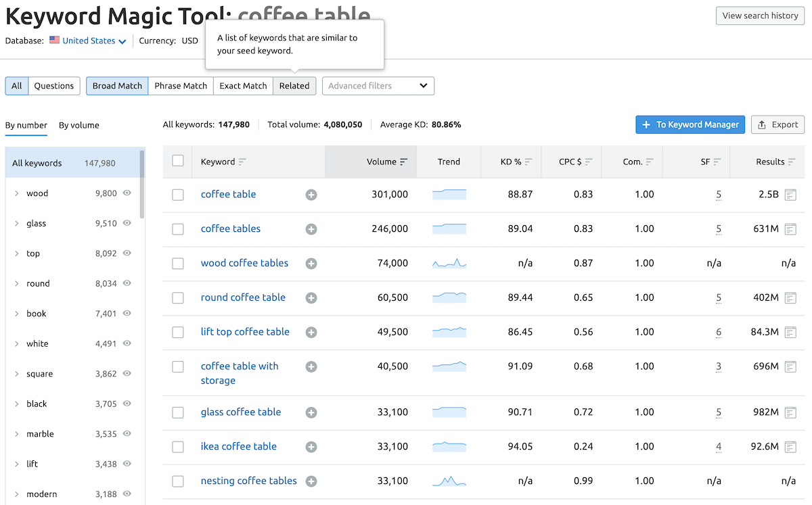Image resolution: width=812 pixels, height=505 pixels.
Task: Toggle eye icon for 'wood' group
Action: (127, 193)
